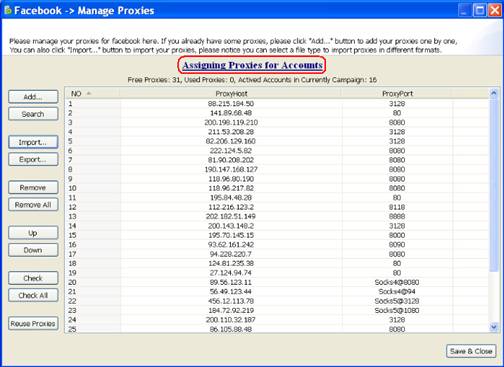504x367 pixels.
Task: Sort by the NO column header
Action: [92, 94]
